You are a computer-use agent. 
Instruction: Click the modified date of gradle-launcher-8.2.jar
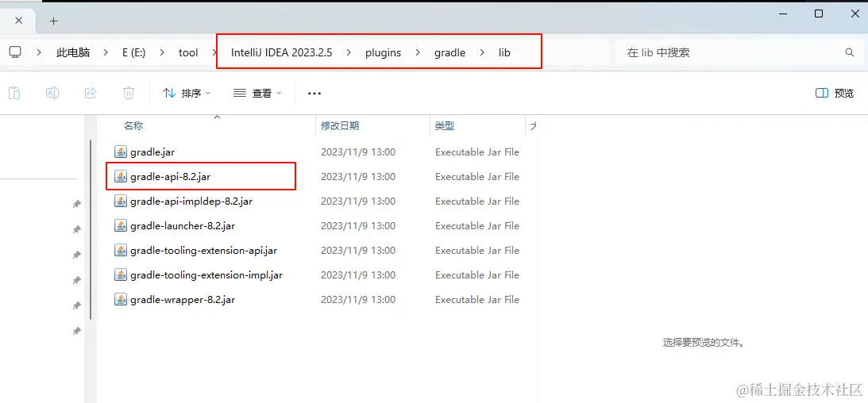pos(358,225)
